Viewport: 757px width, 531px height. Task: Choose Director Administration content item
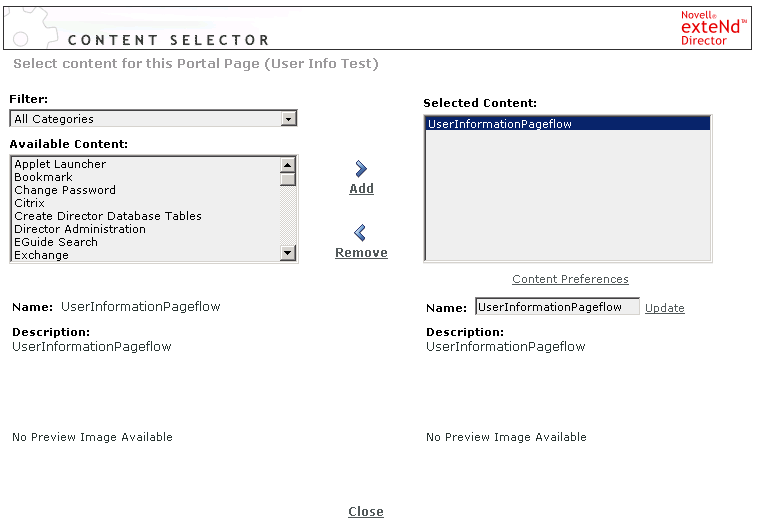click(x=80, y=229)
